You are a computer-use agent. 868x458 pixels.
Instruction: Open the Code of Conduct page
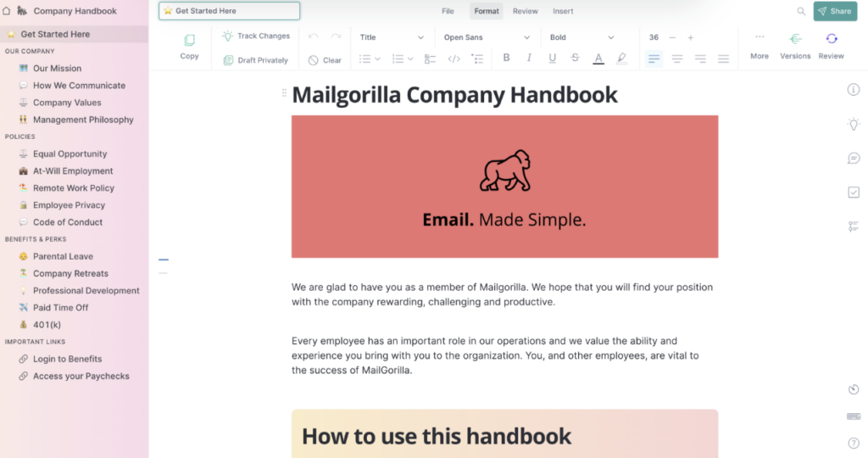(68, 222)
